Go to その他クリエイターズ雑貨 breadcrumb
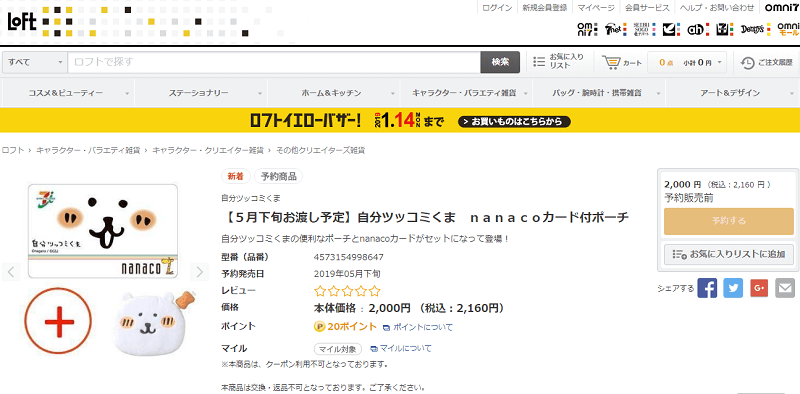The image size is (800, 394). (x=320, y=151)
